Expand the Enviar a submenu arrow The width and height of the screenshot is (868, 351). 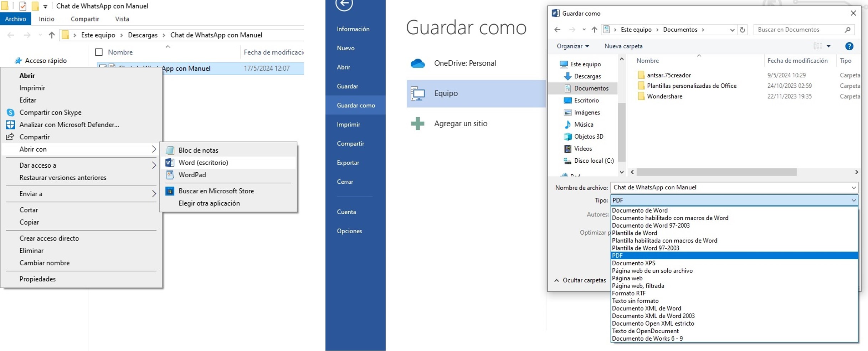click(154, 194)
